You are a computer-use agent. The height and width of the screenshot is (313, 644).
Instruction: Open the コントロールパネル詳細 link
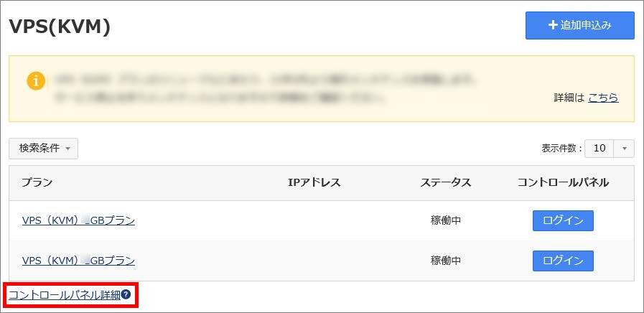pyautogui.click(x=65, y=295)
